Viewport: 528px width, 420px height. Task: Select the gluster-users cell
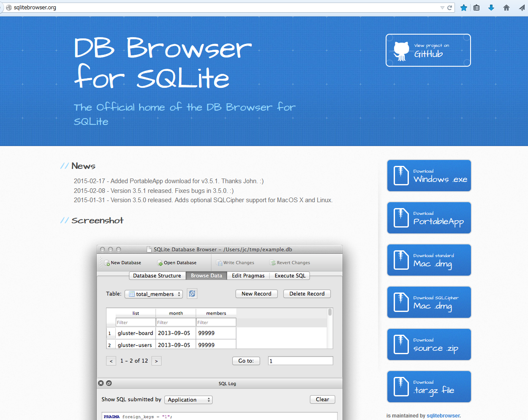pos(136,344)
